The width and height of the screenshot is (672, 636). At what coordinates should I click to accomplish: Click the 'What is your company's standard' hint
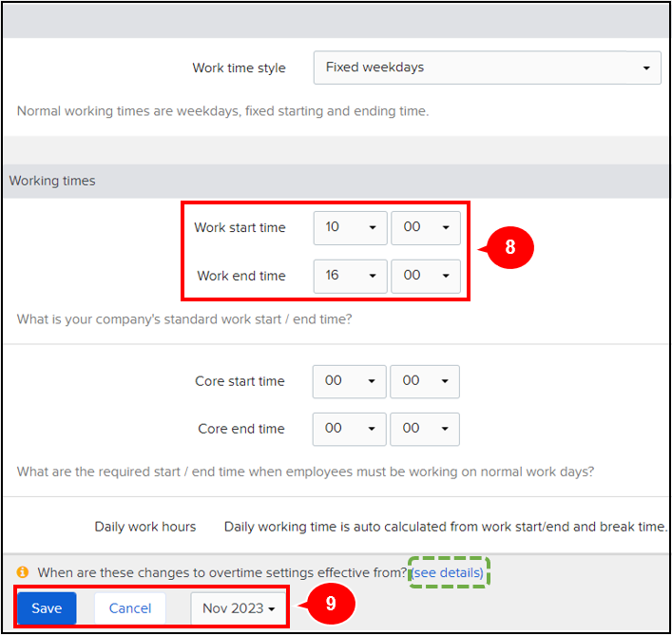pos(184,319)
